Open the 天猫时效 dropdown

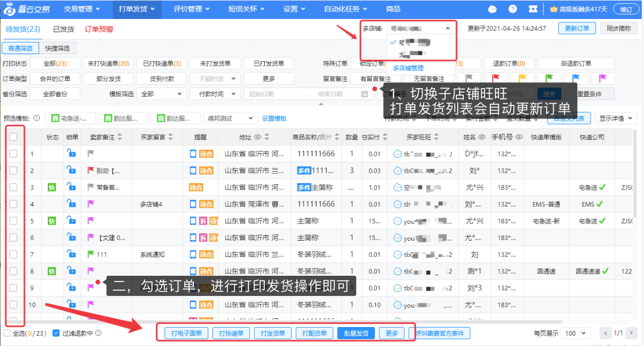(x=215, y=78)
